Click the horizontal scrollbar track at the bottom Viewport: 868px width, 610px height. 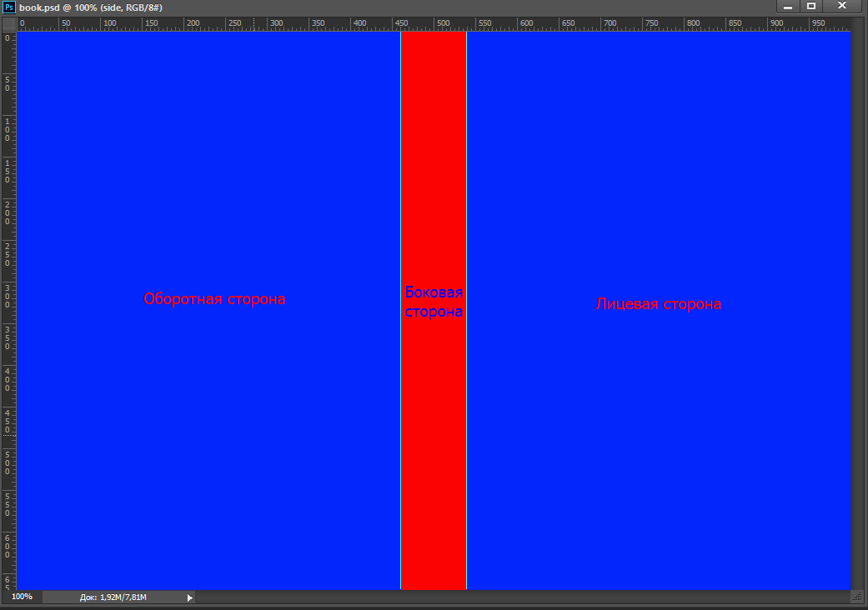(x=517, y=597)
